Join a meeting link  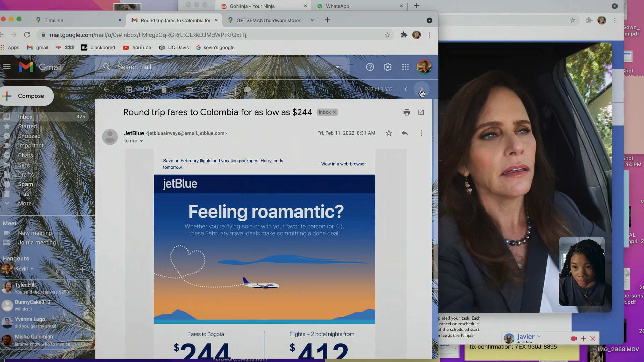pos(37,243)
